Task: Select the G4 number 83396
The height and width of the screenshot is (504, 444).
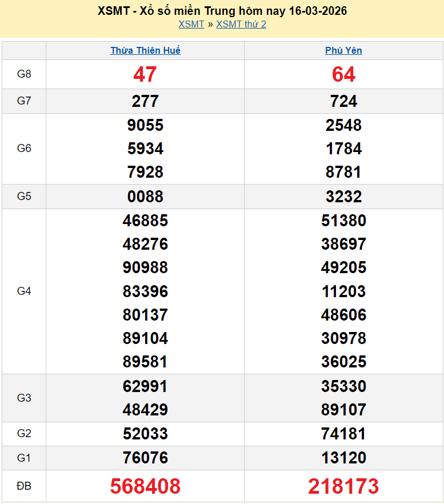Action: click(x=145, y=291)
